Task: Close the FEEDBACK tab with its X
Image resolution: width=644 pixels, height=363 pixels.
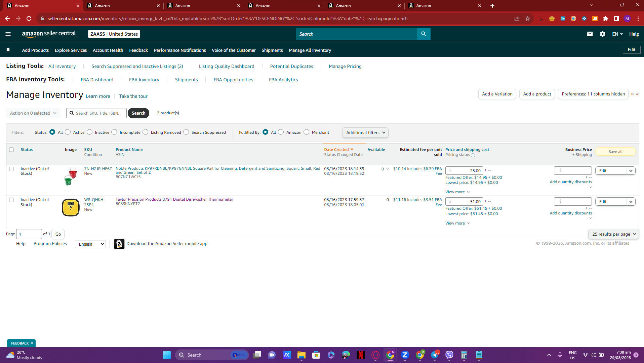Action: [x=32, y=343]
